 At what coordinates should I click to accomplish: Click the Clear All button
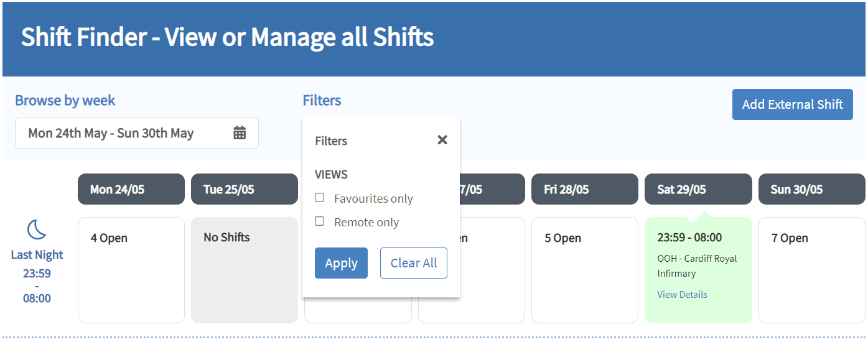coord(413,263)
